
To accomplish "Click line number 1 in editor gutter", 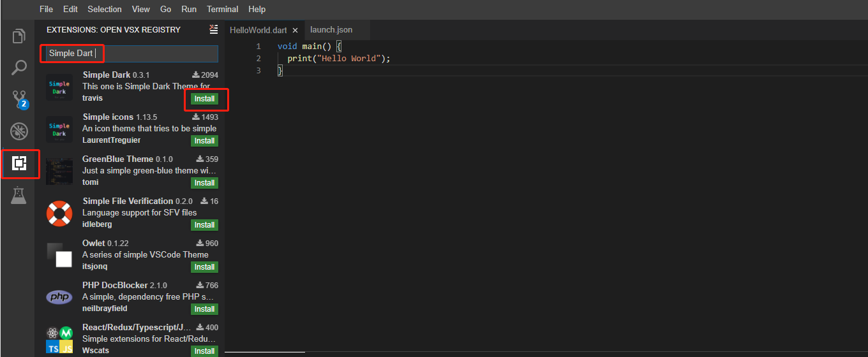I will 258,47.
